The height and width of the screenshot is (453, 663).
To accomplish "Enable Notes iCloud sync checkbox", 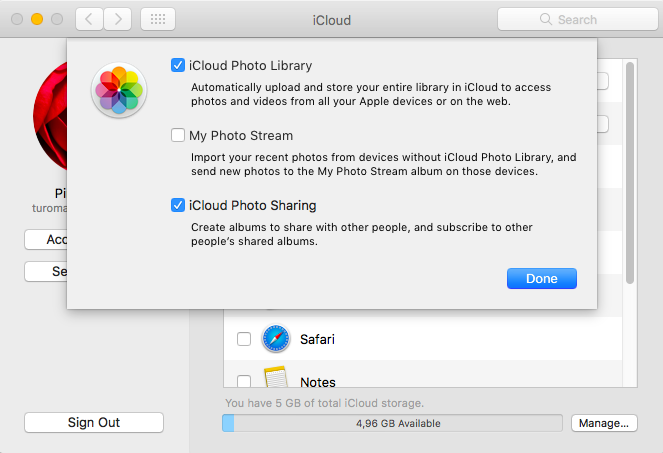I will click(x=244, y=381).
